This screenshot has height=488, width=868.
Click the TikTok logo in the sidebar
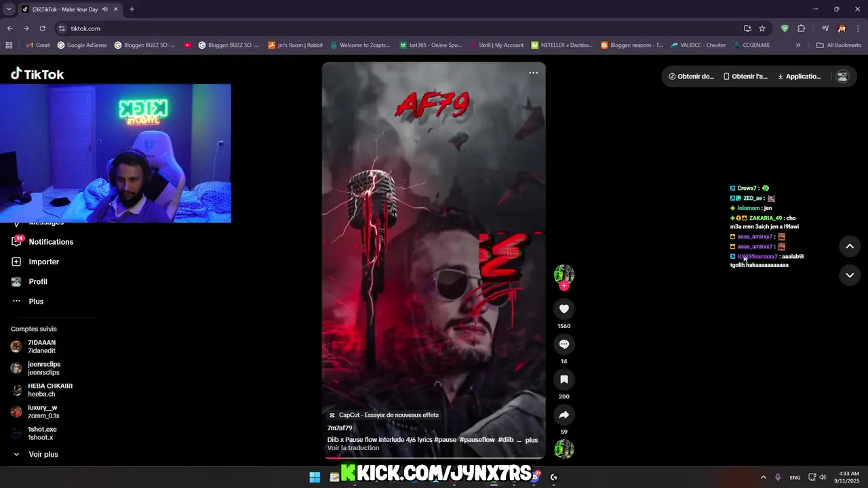point(37,74)
